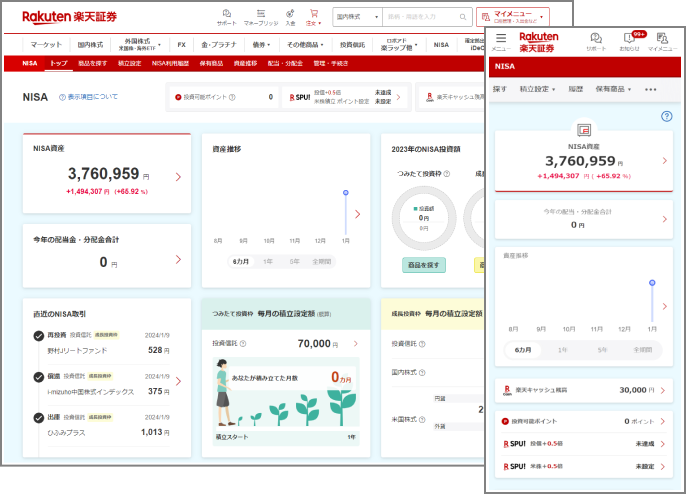Click the help icon next to つみたて投資枠

coord(447,174)
